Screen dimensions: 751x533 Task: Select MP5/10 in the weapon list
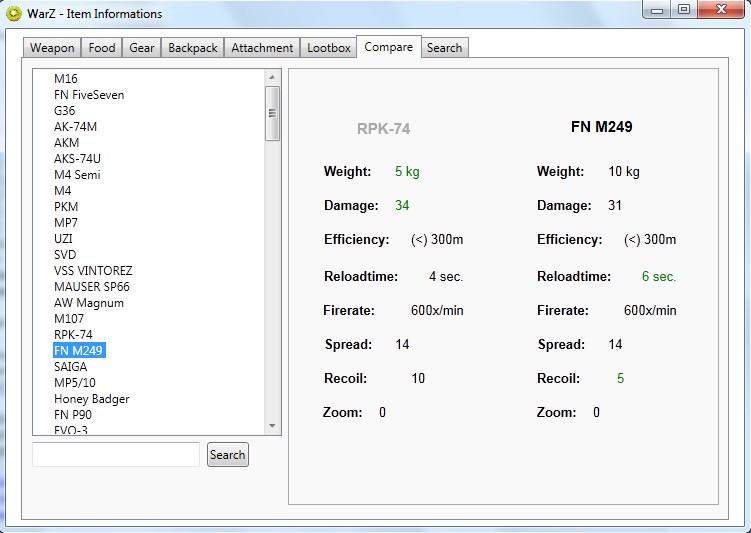(x=75, y=383)
